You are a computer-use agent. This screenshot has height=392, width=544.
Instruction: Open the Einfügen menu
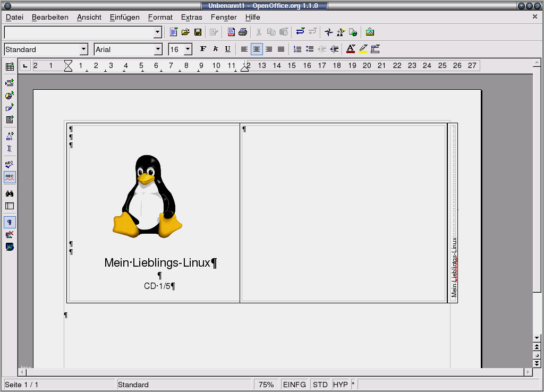[124, 17]
